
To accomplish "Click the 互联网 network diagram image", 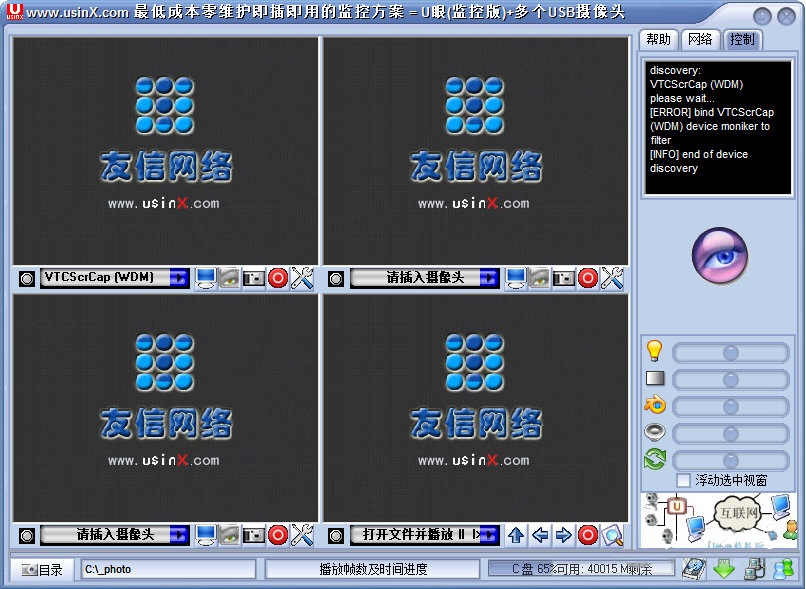I will 718,520.
